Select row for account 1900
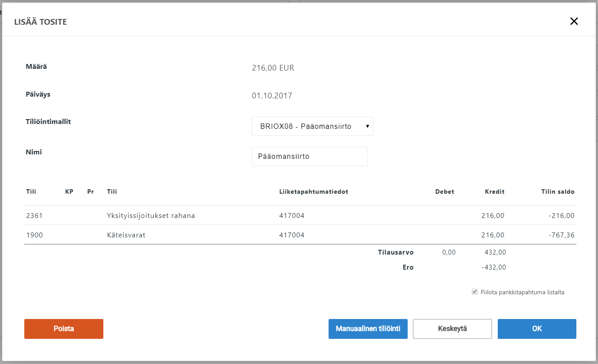This screenshot has width=598, height=364. pos(34,235)
